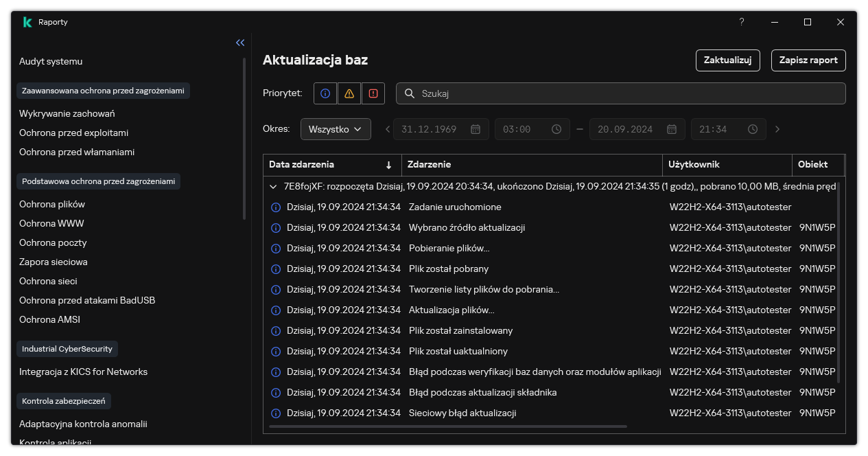The height and width of the screenshot is (456, 868).
Task: Toggle the warning priority filter icon
Action: pos(349,93)
